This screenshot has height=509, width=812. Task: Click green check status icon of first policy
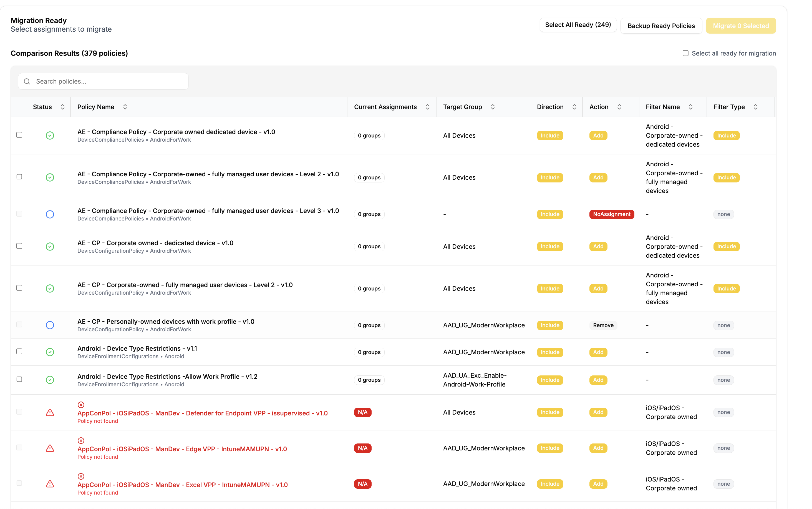[x=50, y=136]
